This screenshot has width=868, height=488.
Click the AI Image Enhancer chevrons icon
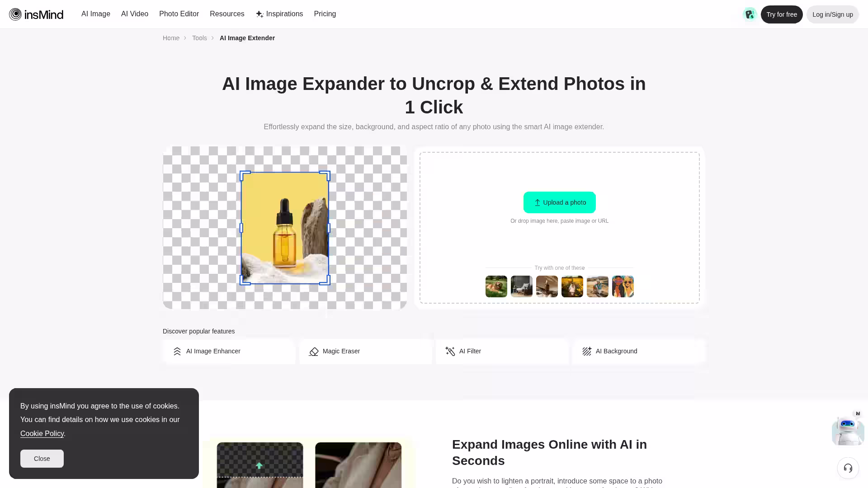[177, 352]
